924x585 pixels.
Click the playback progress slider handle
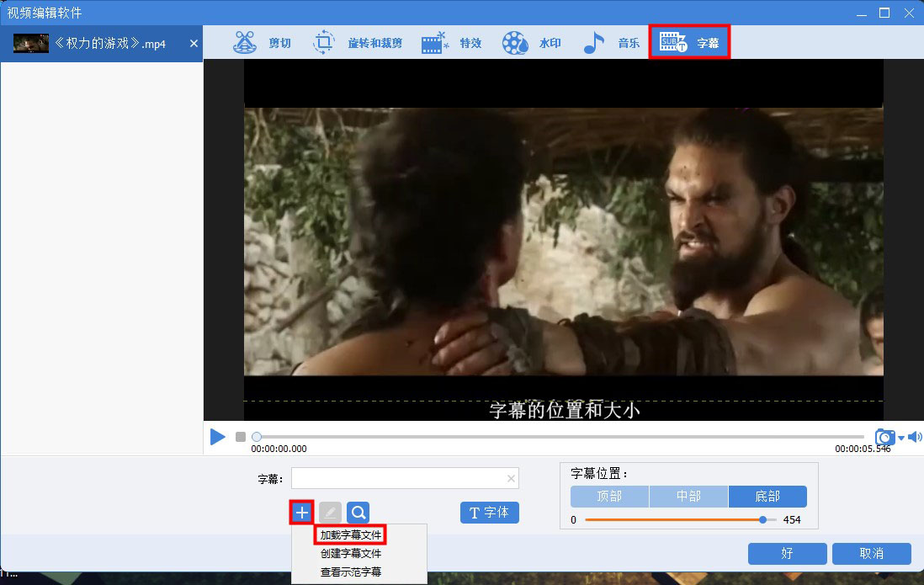click(x=257, y=437)
